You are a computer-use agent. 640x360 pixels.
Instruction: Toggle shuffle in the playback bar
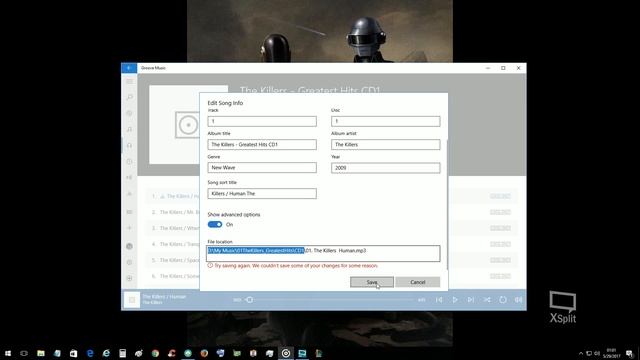coord(487,300)
